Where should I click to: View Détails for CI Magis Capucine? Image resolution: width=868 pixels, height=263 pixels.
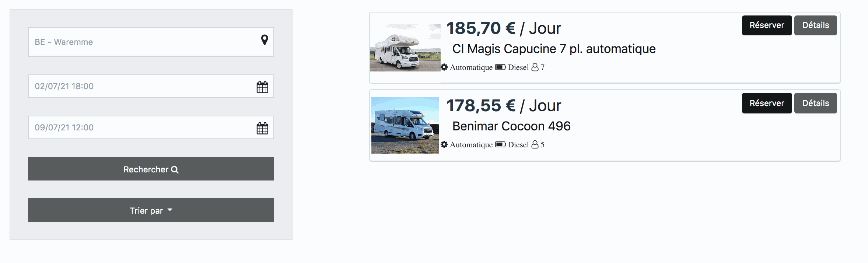pyautogui.click(x=815, y=25)
